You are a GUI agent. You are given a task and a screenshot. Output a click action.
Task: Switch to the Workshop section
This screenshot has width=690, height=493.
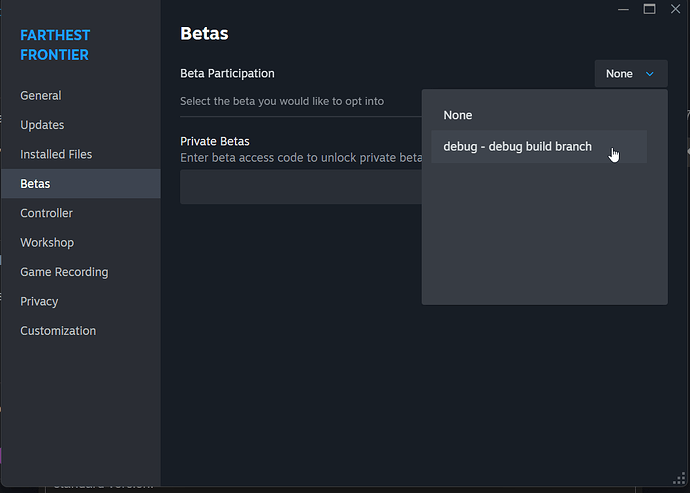coord(47,242)
